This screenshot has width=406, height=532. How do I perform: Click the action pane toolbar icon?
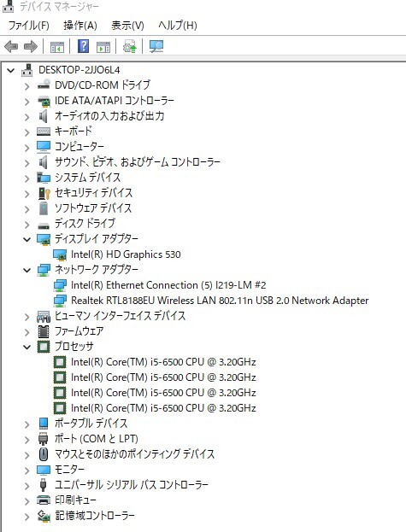(103, 47)
